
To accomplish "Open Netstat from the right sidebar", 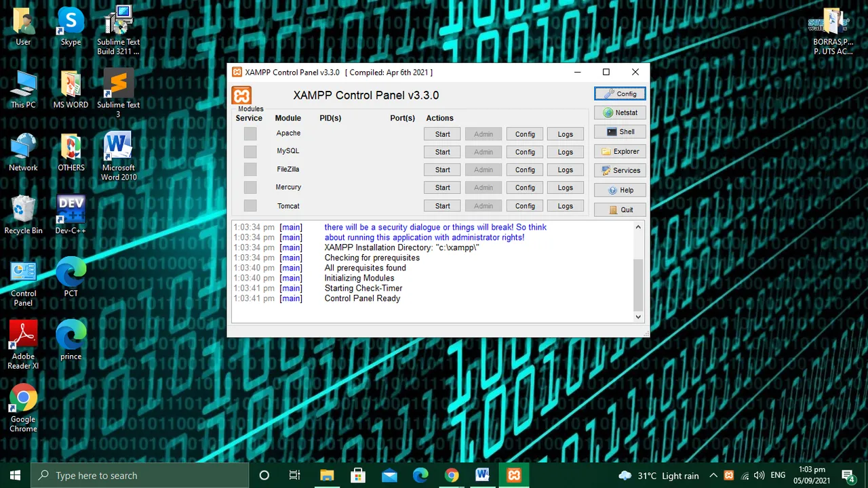I will (620, 113).
